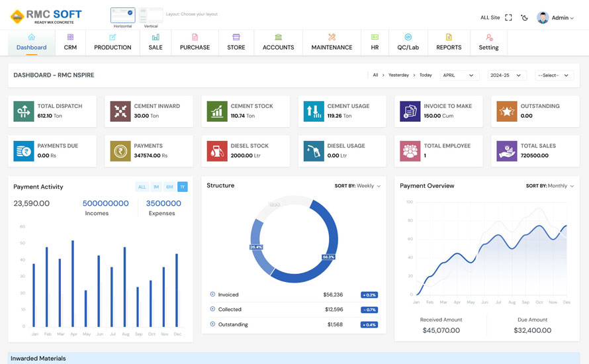Click the 56.3% donut segment label
The height and width of the screenshot is (364, 589).
click(x=328, y=257)
